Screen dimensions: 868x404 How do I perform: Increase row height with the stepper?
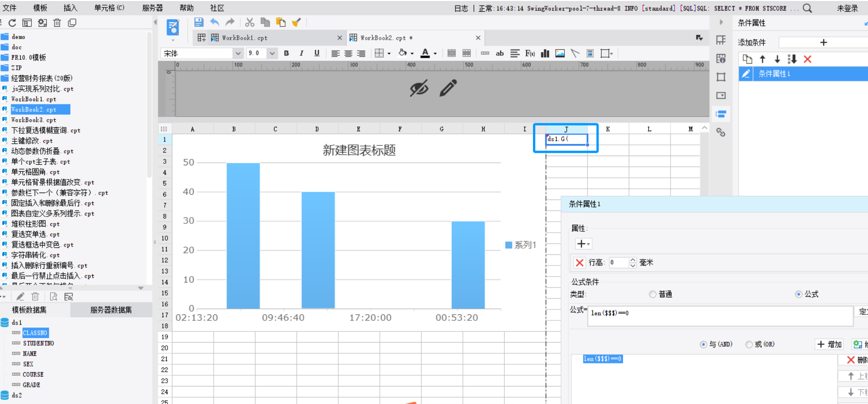[633, 260]
